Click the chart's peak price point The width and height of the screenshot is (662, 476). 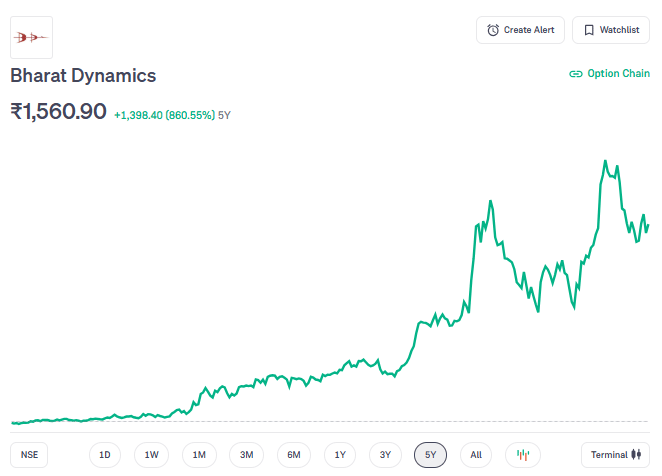605,161
